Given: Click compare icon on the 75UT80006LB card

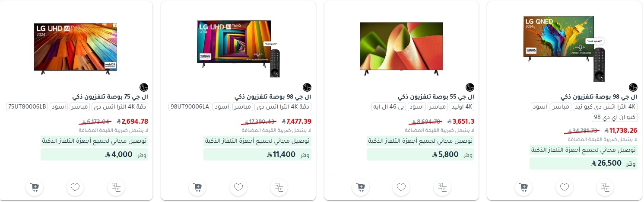Looking at the screenshot, I should point(116,187).
